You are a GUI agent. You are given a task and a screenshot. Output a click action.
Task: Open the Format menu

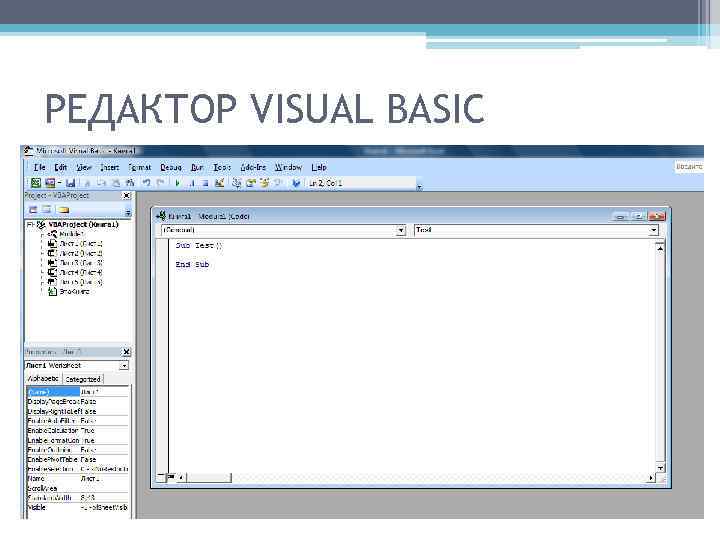pyautogui.click(x=140, y=167)
